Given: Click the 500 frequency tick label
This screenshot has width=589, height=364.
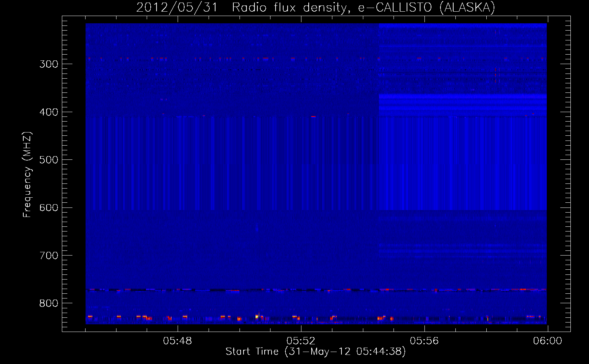Looking at the screenshot, I should click(x=49, y=160).
